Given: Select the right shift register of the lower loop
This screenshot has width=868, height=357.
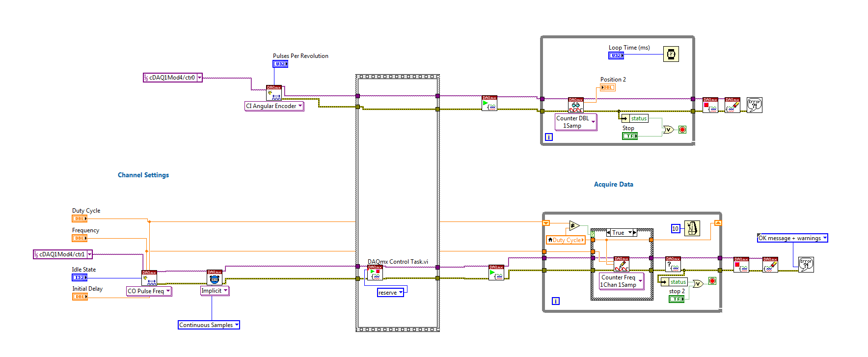Looking at the screenshot, I should coord(718,223).
